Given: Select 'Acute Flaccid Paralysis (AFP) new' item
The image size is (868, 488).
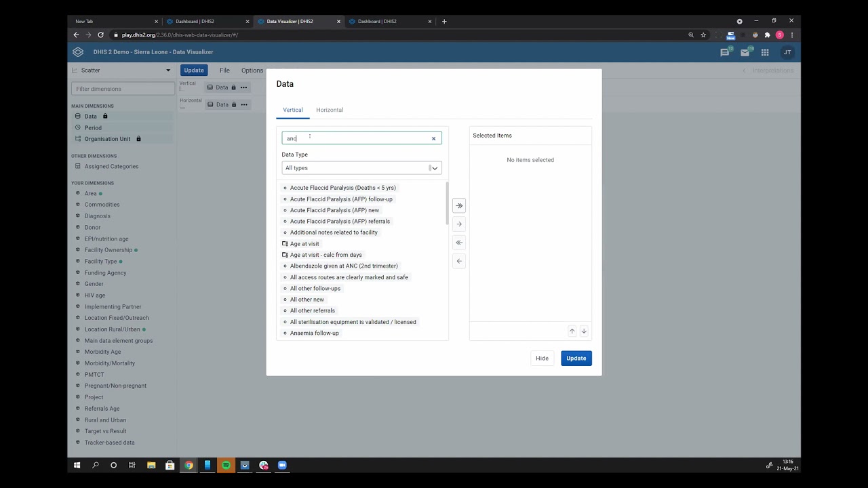Looking at the screenshot, I should (331, 210).
